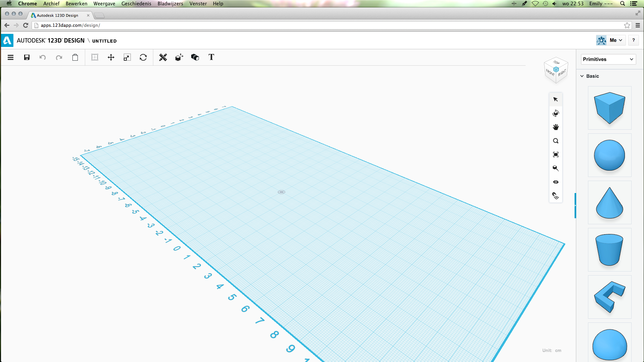
Task: Select the Zoom magnifier tool
Action: [556, 141]
